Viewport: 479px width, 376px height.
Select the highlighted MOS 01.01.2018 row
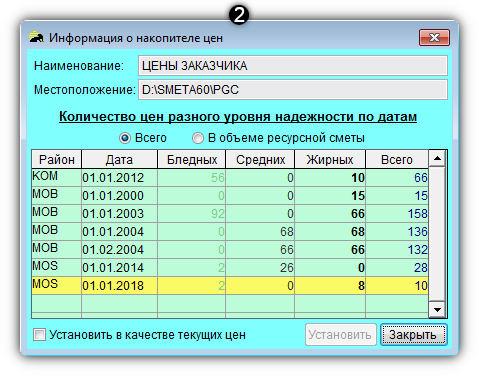pos(230,285)
